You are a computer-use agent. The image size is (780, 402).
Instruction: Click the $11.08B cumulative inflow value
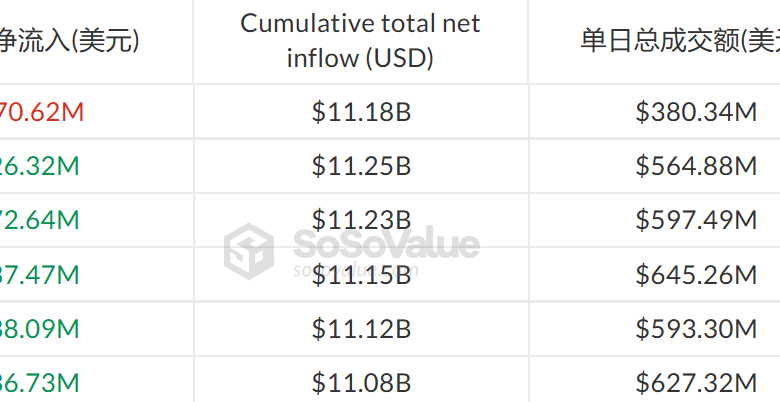[x=361, y=383]
